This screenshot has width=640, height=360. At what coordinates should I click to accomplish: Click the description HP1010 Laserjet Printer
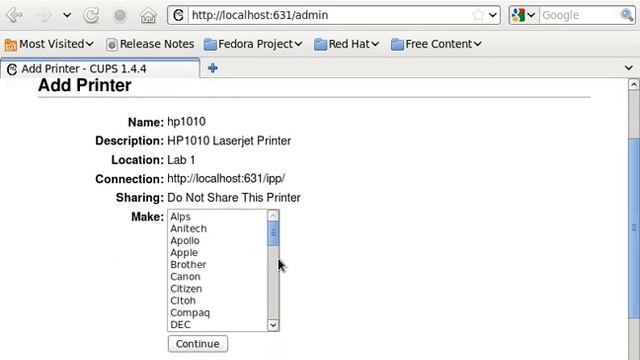[229, 141]
